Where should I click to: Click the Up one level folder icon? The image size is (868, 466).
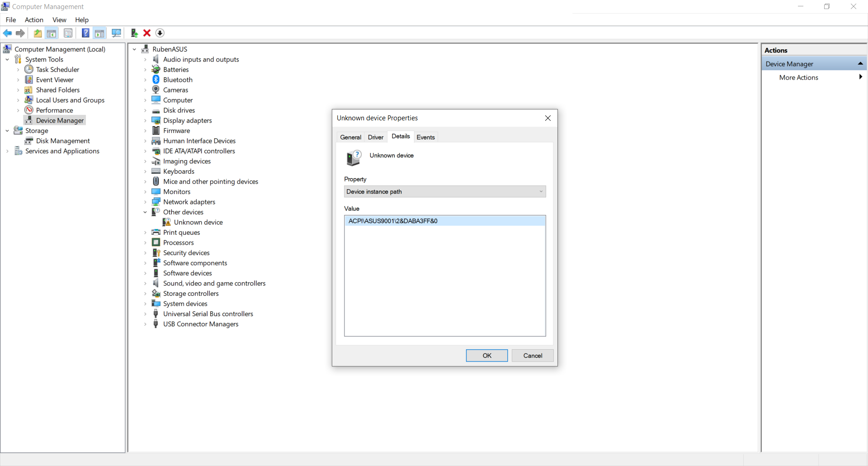coord(38,33)
